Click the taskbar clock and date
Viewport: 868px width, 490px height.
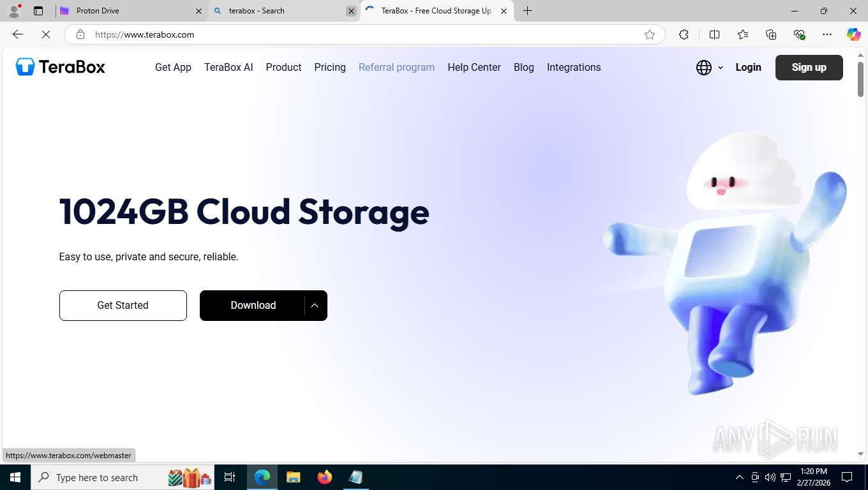pyautogui.click(x=814, y=477)
